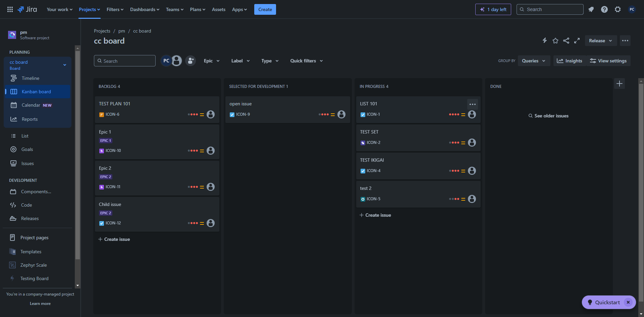Screen dimensions: 644x317
Task: Expand the Your work menu
Action: tap(59, 9)
